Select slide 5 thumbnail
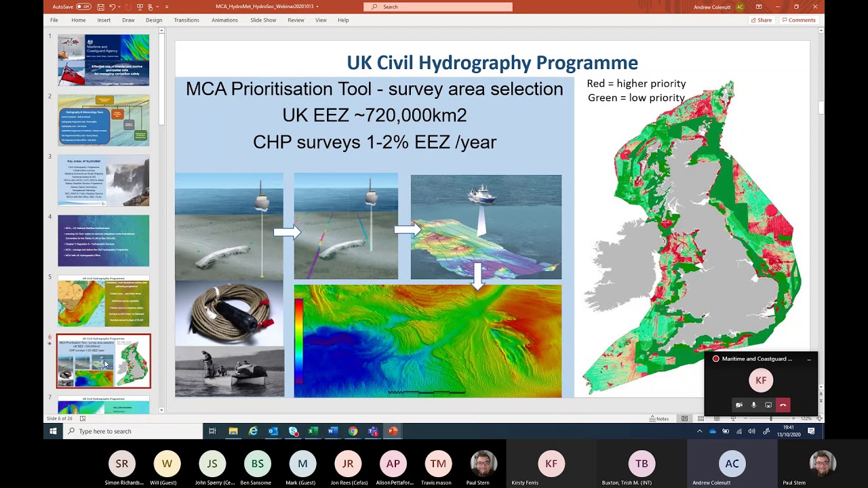 click(x=103, y=301)
